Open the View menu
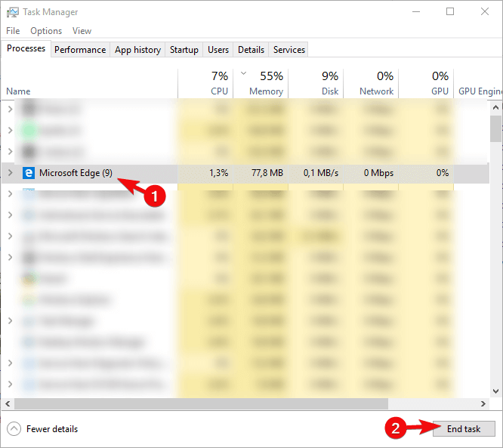The image size is (503, 448). click(x=82, y=31)
